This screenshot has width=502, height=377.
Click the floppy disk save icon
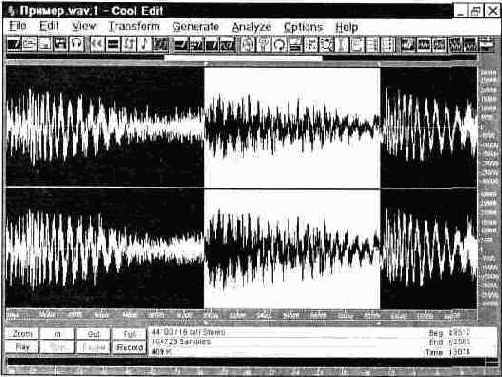pos(61,44)
